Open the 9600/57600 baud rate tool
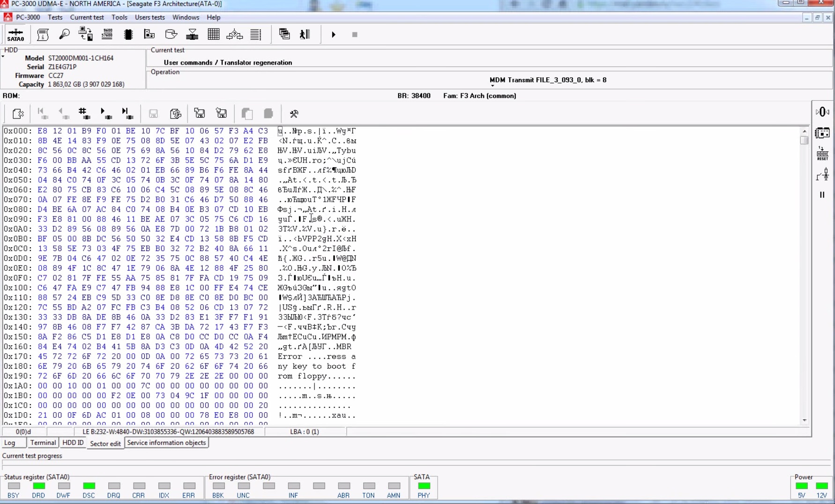This screenshot has height=504, width=835. click(x=107, y=34)
